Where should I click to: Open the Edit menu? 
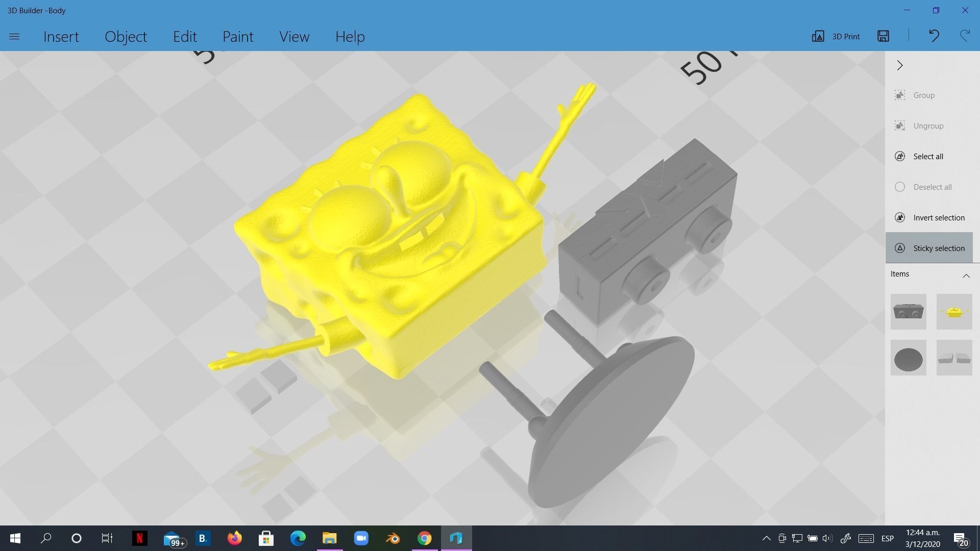coord(184,37)
